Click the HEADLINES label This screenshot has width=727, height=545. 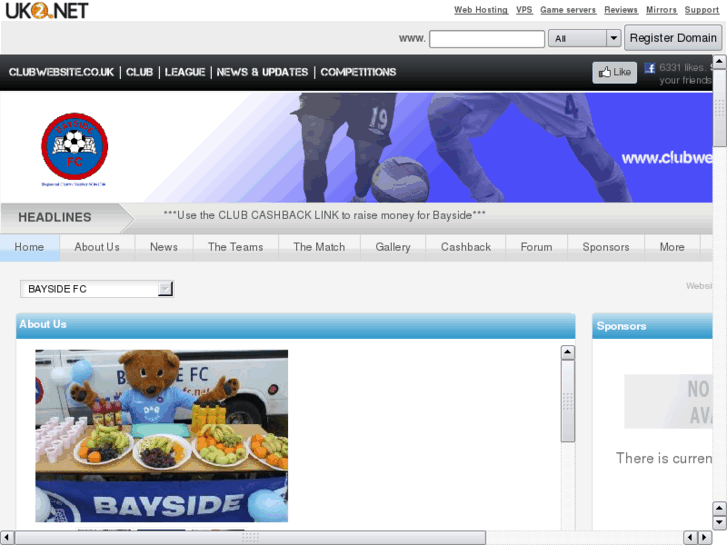[55, 218]
